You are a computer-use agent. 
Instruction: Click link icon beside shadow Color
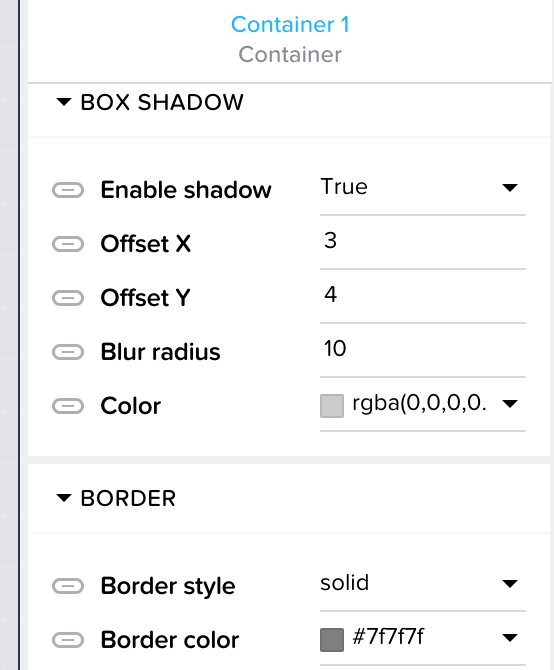(x=68, y=406)
